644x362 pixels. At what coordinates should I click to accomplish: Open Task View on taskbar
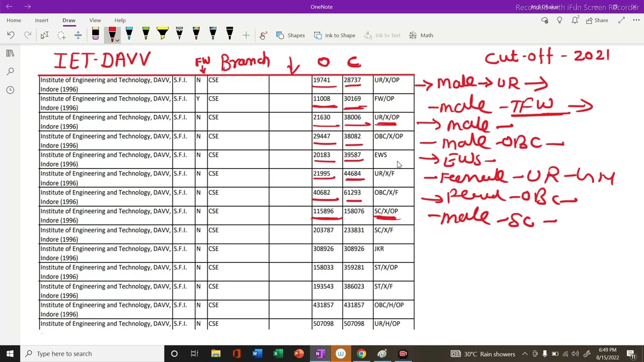point(195,353)
